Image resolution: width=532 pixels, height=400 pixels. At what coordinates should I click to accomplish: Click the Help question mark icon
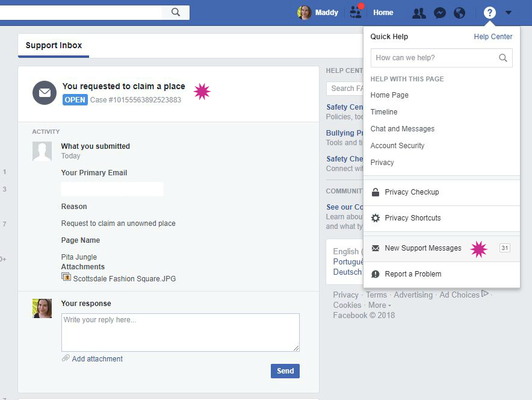(x=489, y=12)
